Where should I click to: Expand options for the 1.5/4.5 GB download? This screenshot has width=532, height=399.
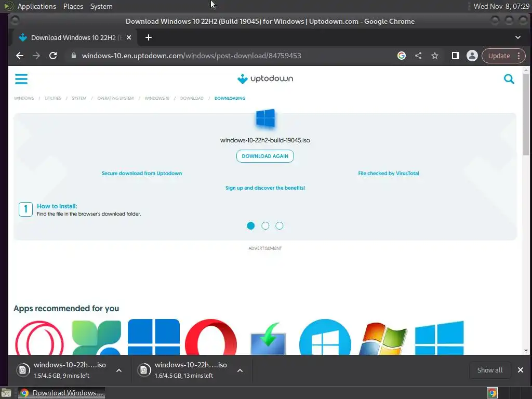point(119,370)
